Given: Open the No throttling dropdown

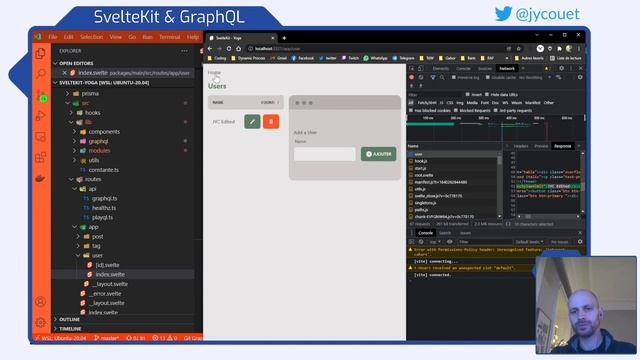Looking at the screenshot, I should [535, 77].
